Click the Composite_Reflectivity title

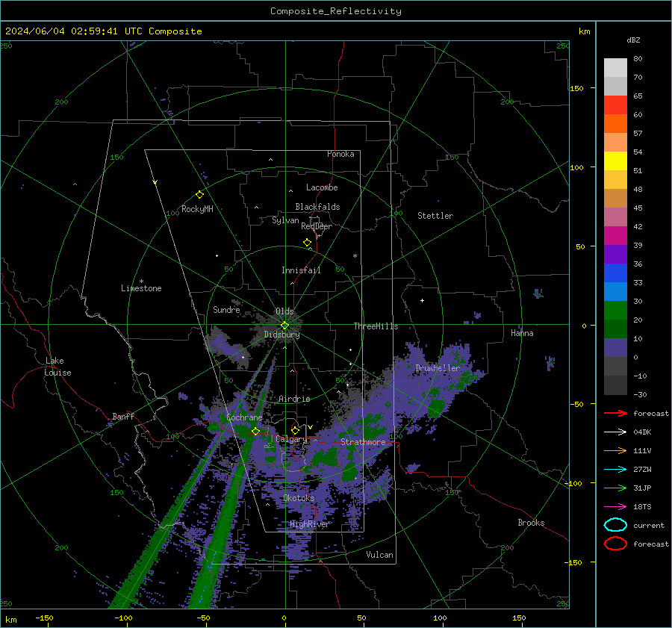click(x=335, y=11)
